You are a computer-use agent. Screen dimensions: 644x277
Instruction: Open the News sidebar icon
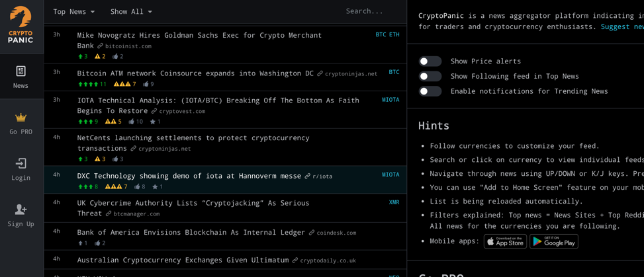point(21,71)
